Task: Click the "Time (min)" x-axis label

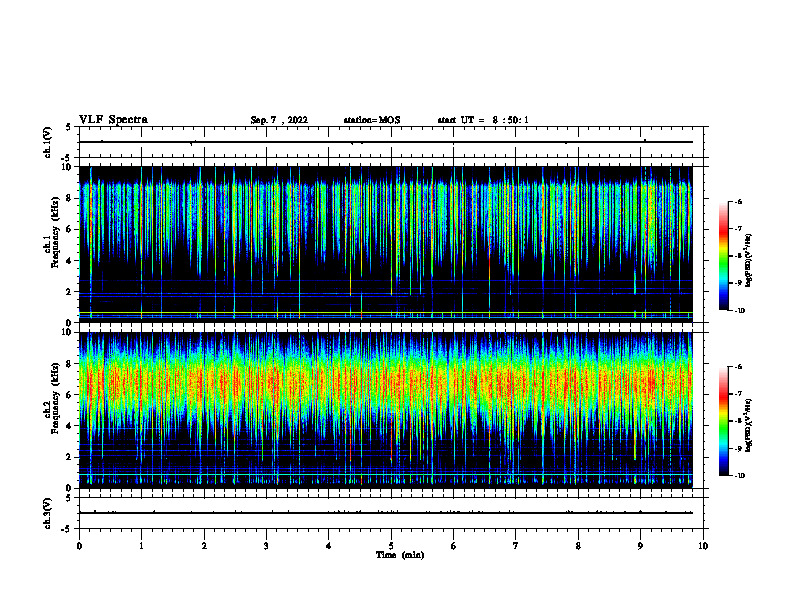Action: click(400, 555)
